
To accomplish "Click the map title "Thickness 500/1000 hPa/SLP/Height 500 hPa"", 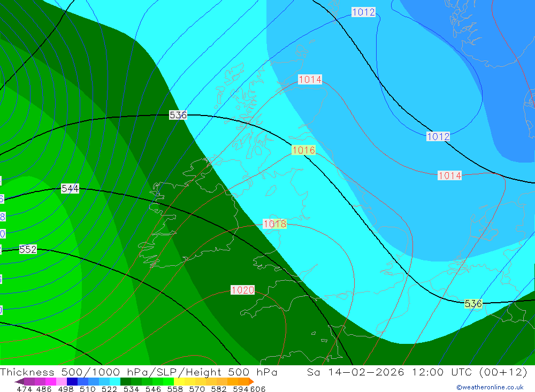I will (x=139, y=372).
